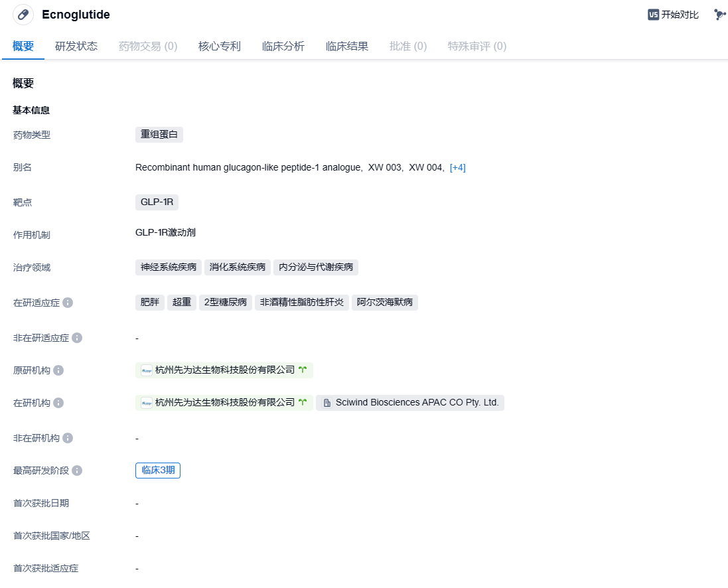728x588 pixels.
Task: Click the info icon beside 非在研适应症
Action: 77,338
